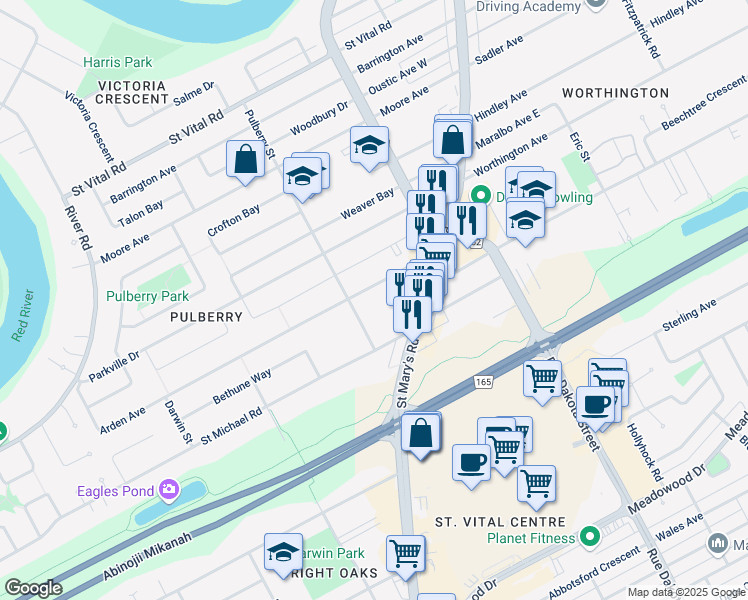
Task: Click shopping cart marker below Darwin Park label
Action: 405,555
